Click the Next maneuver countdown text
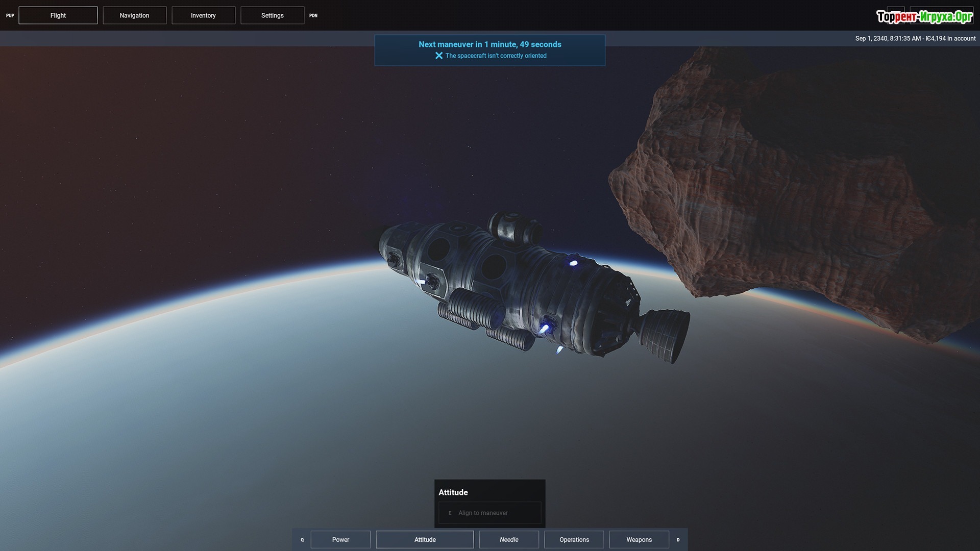 (489, 44)
